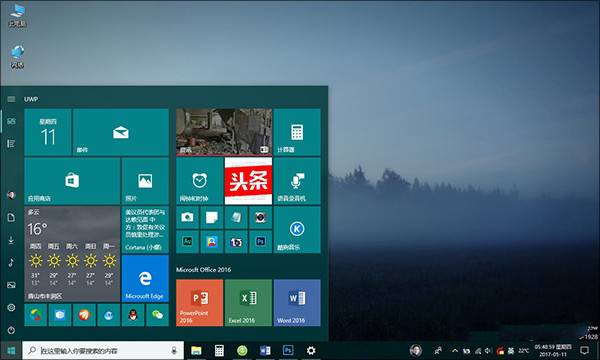
Task: Show hidden tray icons chevron
Action: (455, 350)
